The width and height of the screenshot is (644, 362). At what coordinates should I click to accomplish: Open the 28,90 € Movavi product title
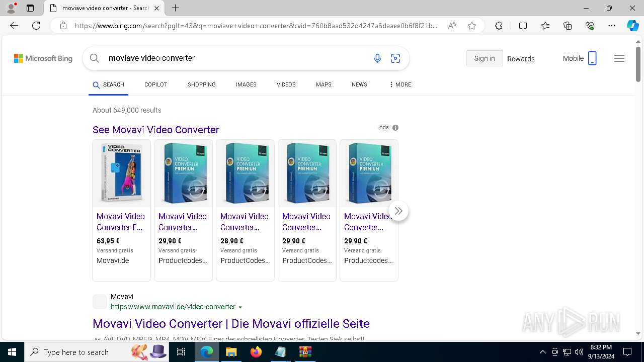tap(245, 222)
